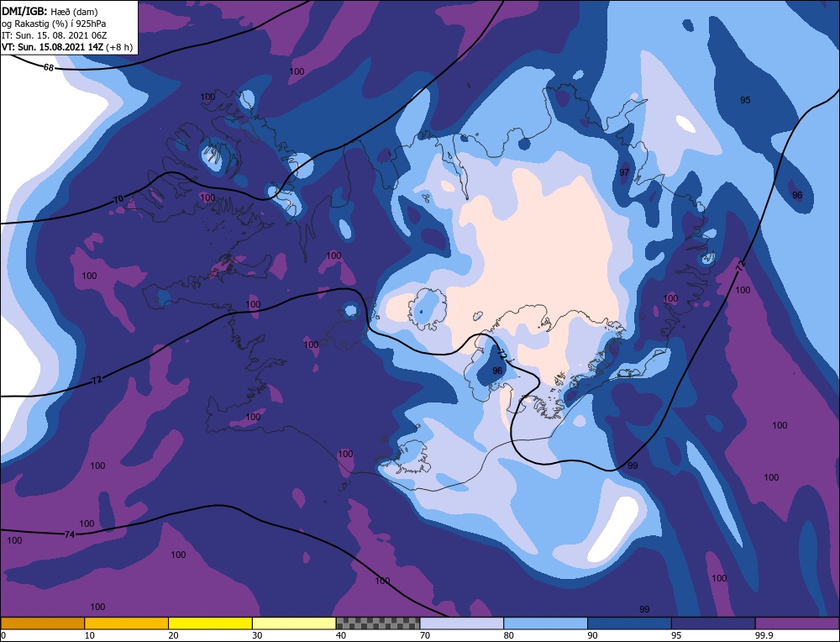Click the checkered 40-70 legend swatch
This screenshot has width=840, height=642.
378,623
